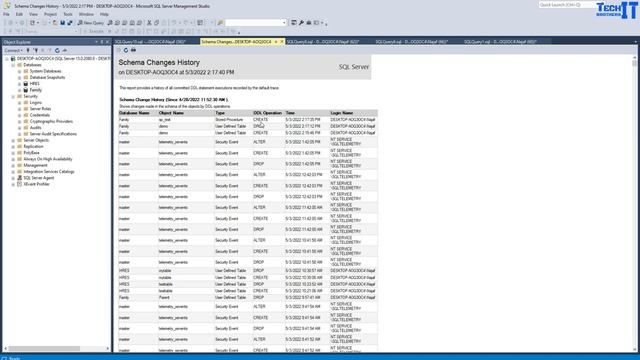Image resolution: width=640 pixels, height=360 pixels.
Task: Click the Save All icon
Action: 70,23
